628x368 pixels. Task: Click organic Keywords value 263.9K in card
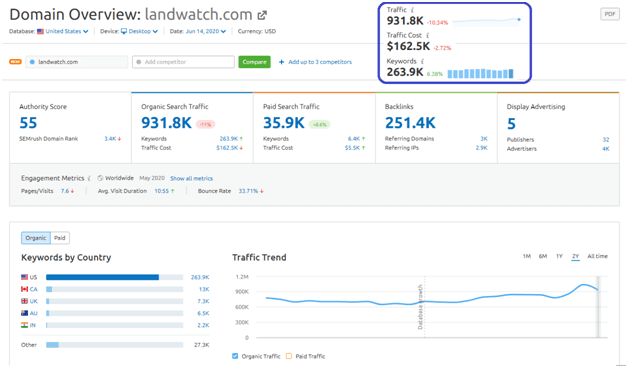tap(229, 139)
